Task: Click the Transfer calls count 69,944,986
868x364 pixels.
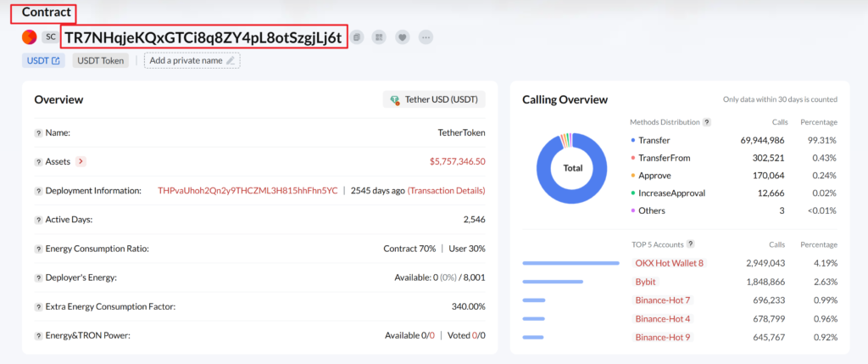Action: point(762,140)
